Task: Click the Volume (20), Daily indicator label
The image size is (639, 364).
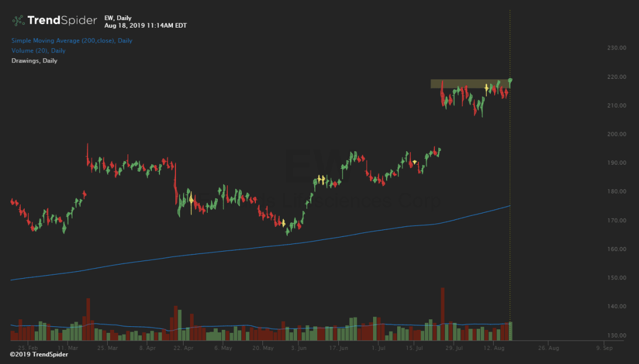Action: click(x=38, y=51)
